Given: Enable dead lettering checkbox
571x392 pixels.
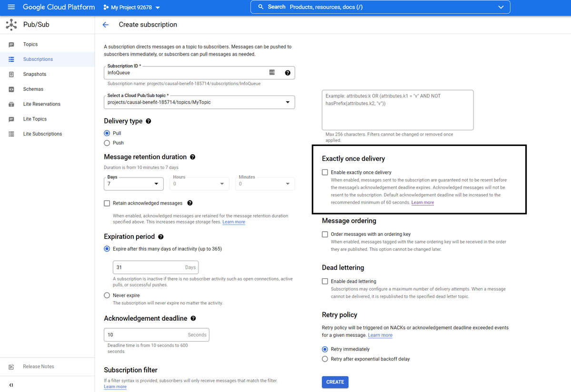Looking at the screenshot, I should pos(325,281).
